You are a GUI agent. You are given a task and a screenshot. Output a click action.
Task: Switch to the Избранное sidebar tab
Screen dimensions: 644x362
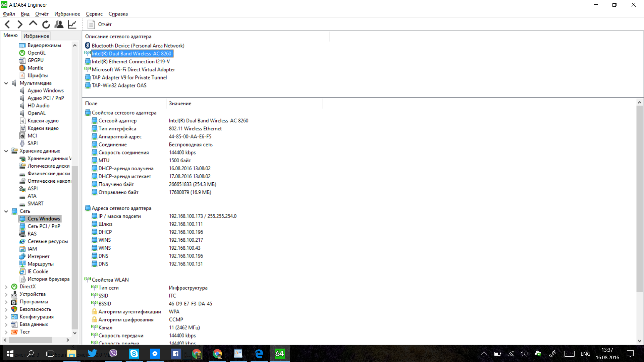(36, 36)
